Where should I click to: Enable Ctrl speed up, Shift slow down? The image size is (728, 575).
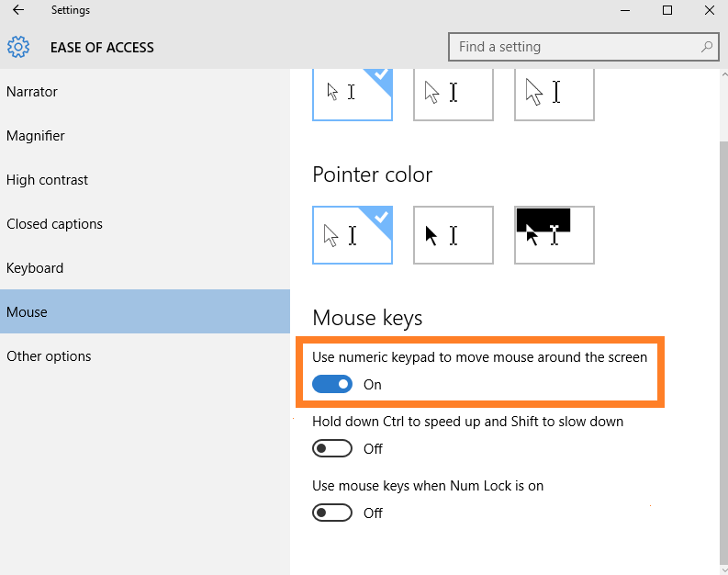click(332, 449)
